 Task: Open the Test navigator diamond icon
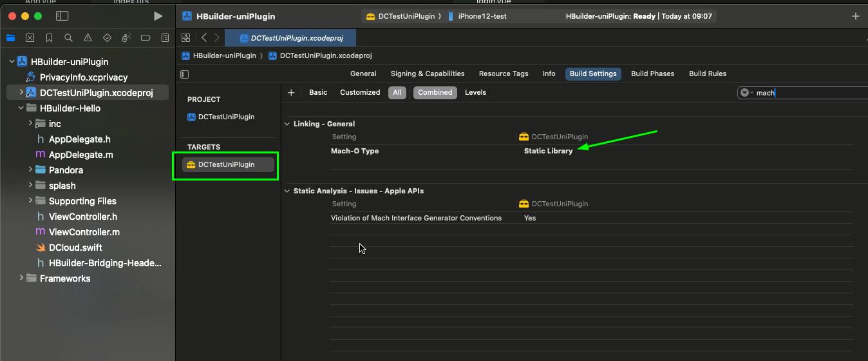pos(107,38)
